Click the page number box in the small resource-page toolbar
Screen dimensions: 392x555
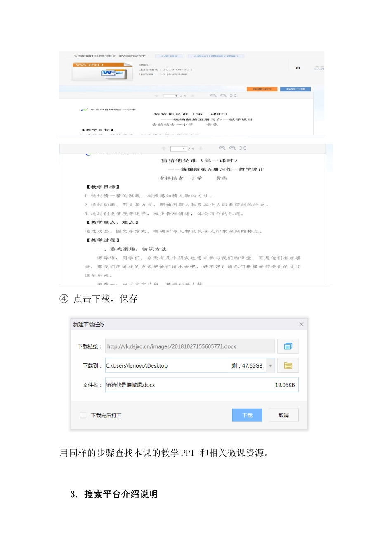click(x=171, y=96)
